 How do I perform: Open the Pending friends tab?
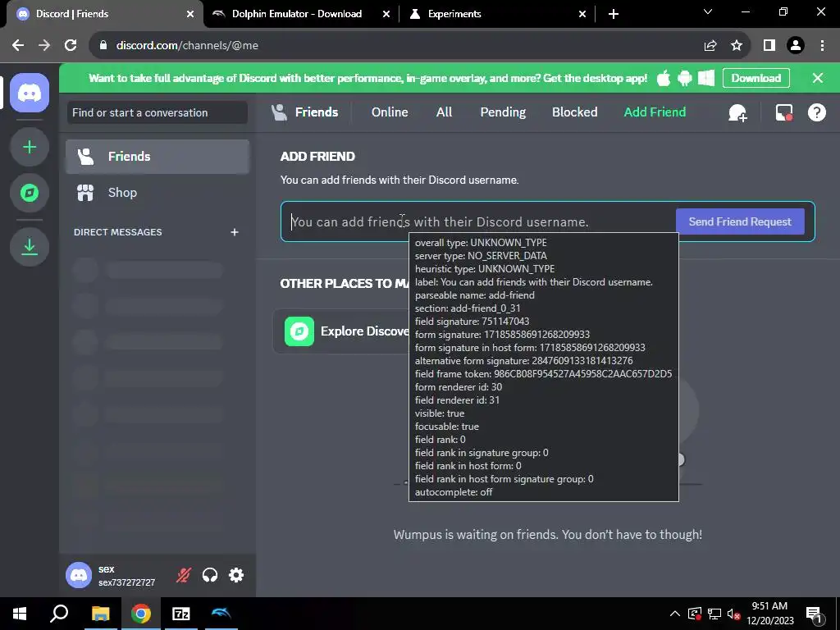[503, 112]
